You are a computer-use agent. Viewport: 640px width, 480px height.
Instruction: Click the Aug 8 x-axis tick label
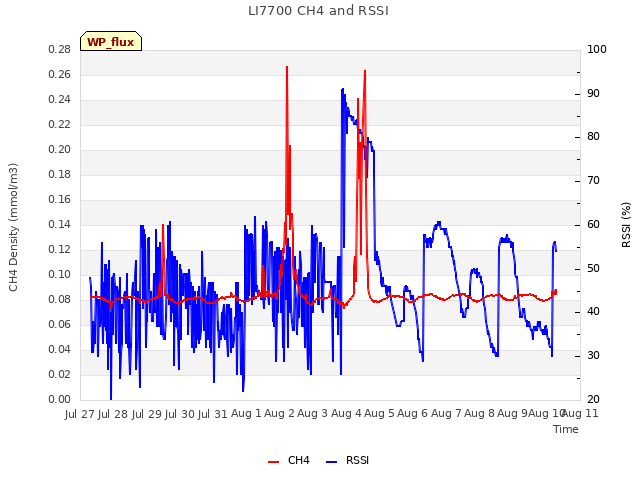[x=479, y=413]
